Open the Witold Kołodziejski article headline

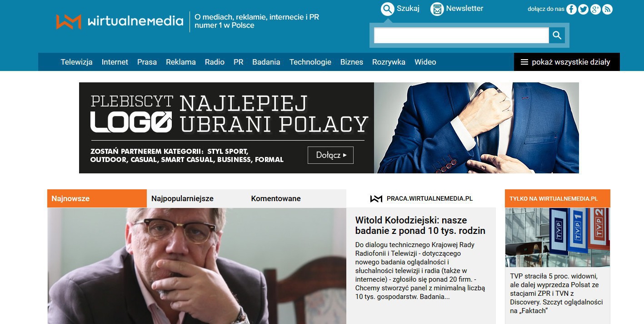420,225
